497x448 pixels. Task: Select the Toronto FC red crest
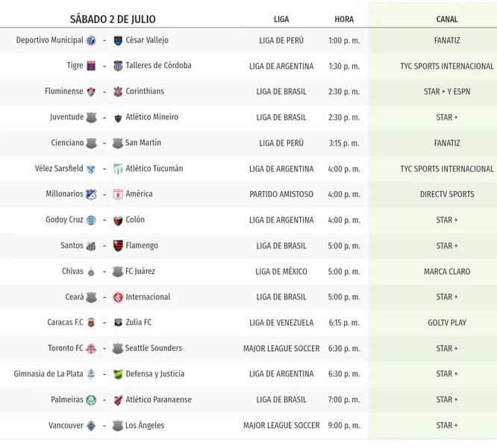(91, 349)
